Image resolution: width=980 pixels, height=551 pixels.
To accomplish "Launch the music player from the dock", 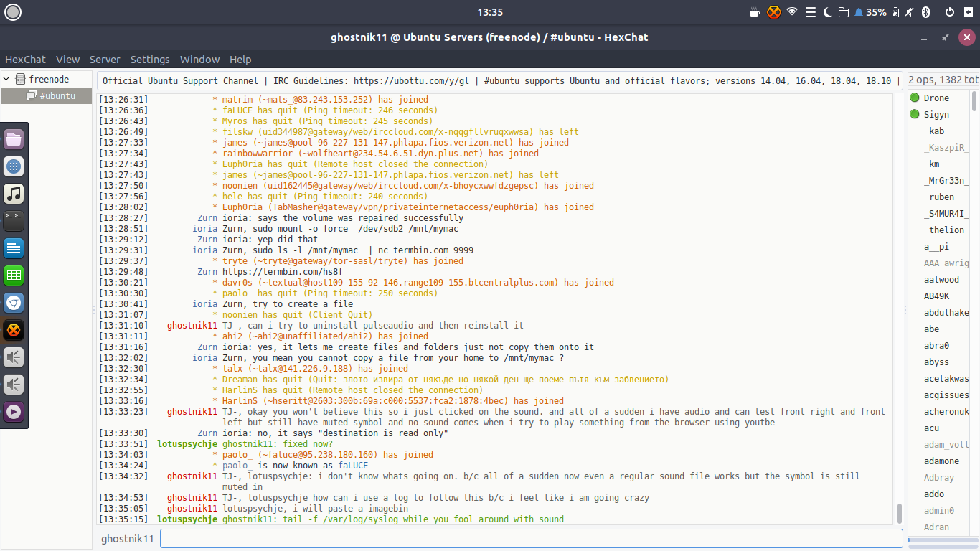I will pyautogui.click(x=14, y=194).
